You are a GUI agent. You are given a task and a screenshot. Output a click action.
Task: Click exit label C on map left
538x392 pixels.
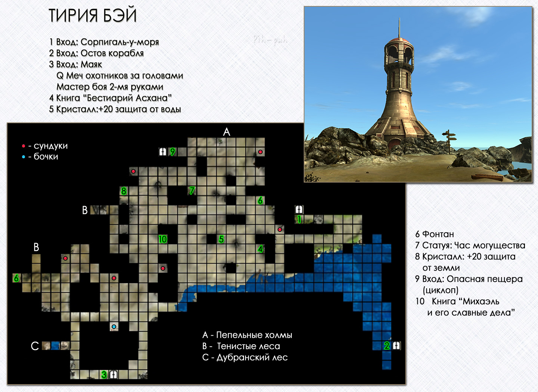[x=35, y=346]
